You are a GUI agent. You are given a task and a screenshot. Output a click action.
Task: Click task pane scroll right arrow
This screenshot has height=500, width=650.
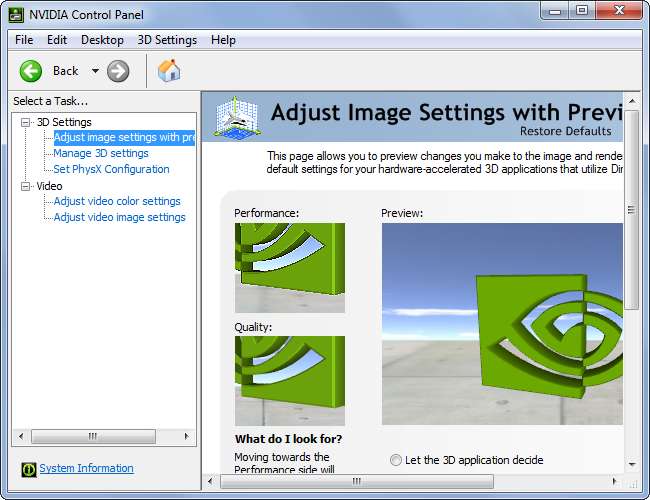coord(187,437)
